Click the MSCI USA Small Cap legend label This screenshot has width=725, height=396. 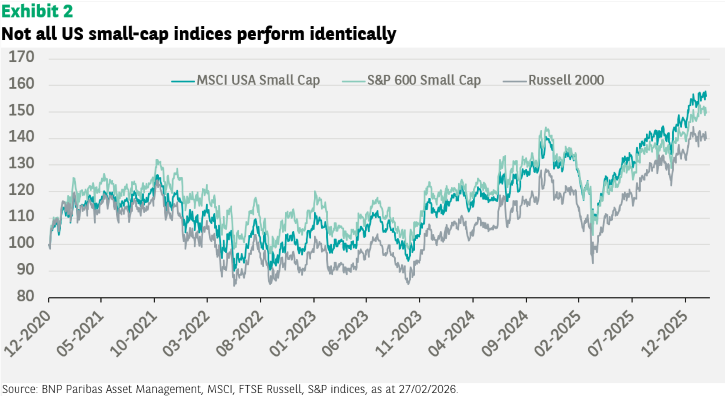pyautogui.click(x=258, y=80)
